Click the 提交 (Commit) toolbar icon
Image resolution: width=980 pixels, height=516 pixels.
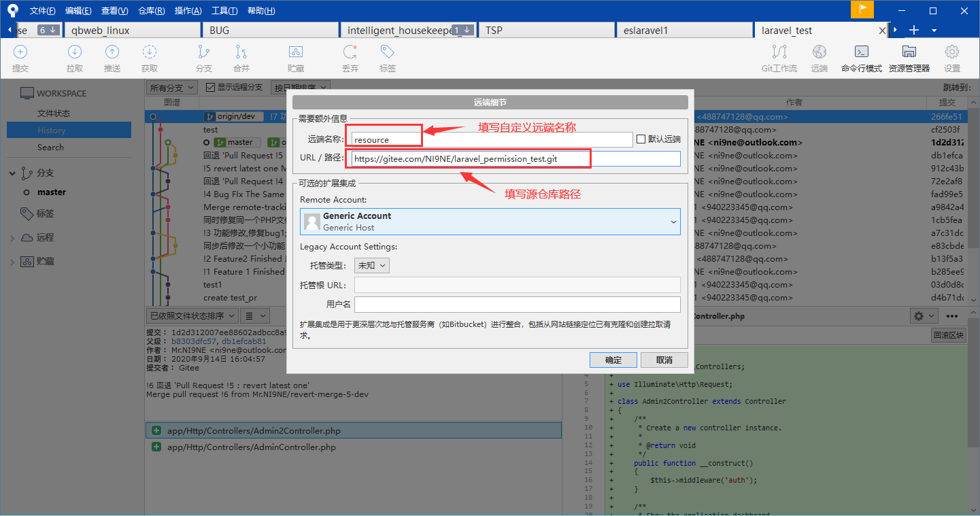(20, 53)
